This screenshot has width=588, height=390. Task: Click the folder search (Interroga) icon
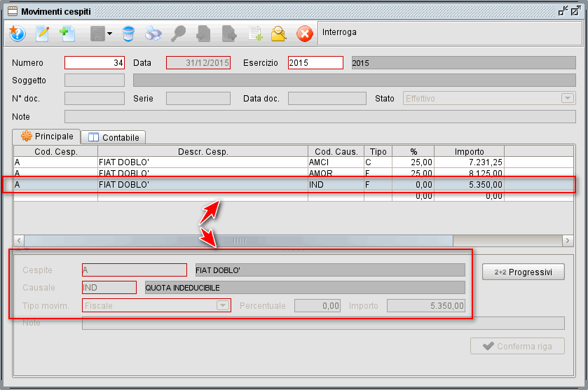click(279, 34)
